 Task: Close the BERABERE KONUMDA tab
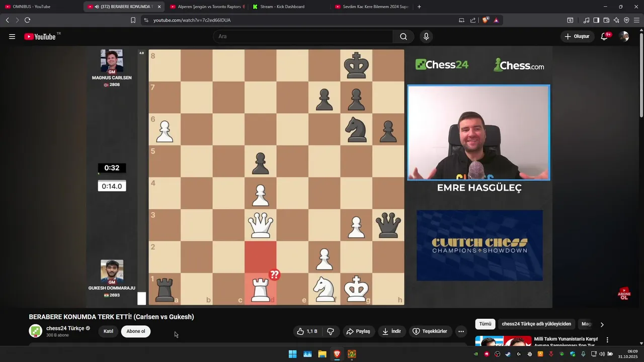click(159, 7)
